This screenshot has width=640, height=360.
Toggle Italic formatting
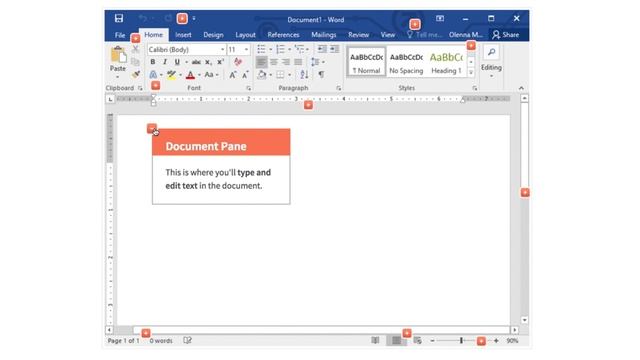(x=165, y=62)
